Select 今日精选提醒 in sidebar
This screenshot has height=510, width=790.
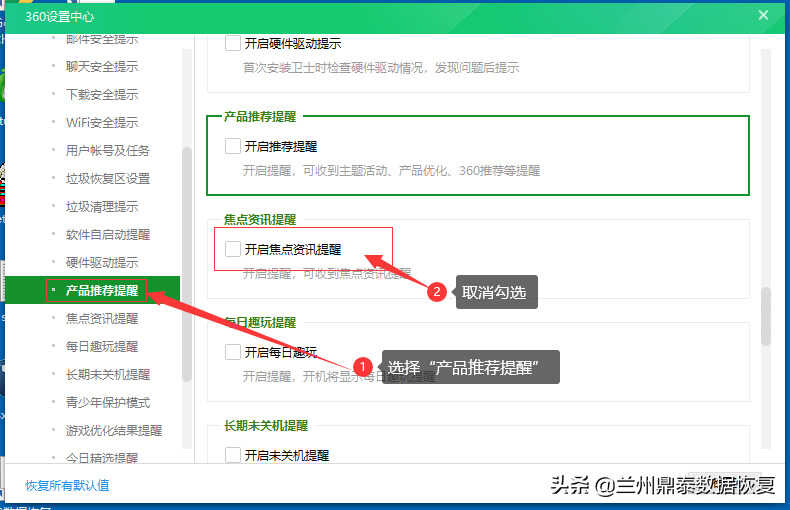click(x=102, y=458)
